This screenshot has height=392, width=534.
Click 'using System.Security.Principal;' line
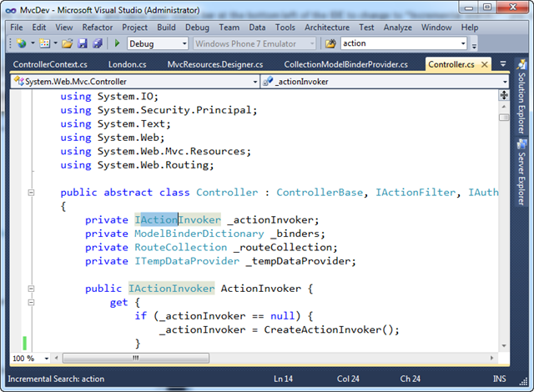coord(159,110)
